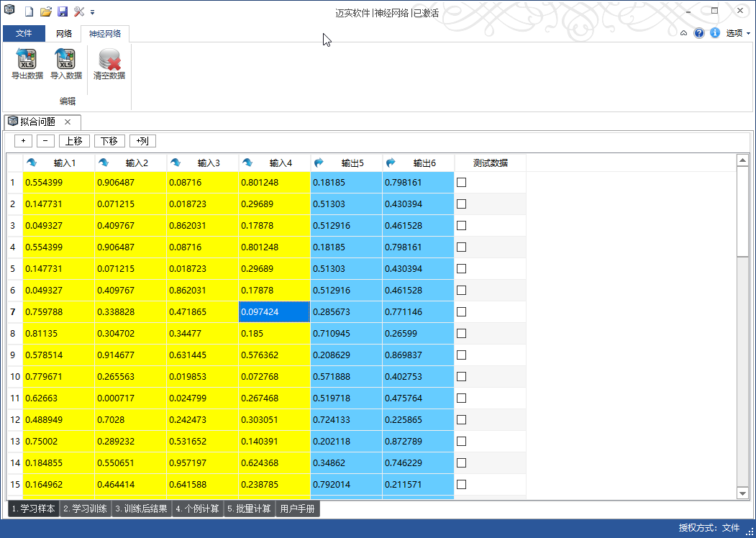Click the table's scroll down arrow
Image resolution: width=756 pixels, height=538 pixels.
tap(743, 493)
